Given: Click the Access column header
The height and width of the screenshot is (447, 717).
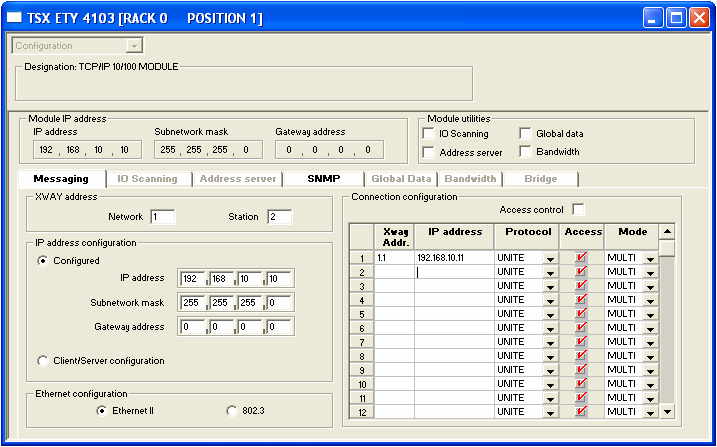Looking at the screenshot, I should pyautogui.click(x=583, y=237).
